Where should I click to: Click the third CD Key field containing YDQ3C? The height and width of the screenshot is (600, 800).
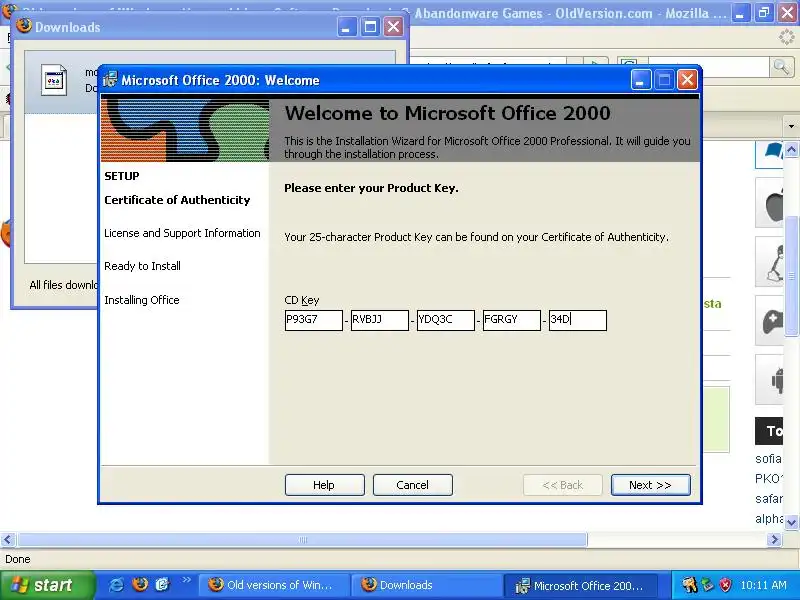[445, 320]
